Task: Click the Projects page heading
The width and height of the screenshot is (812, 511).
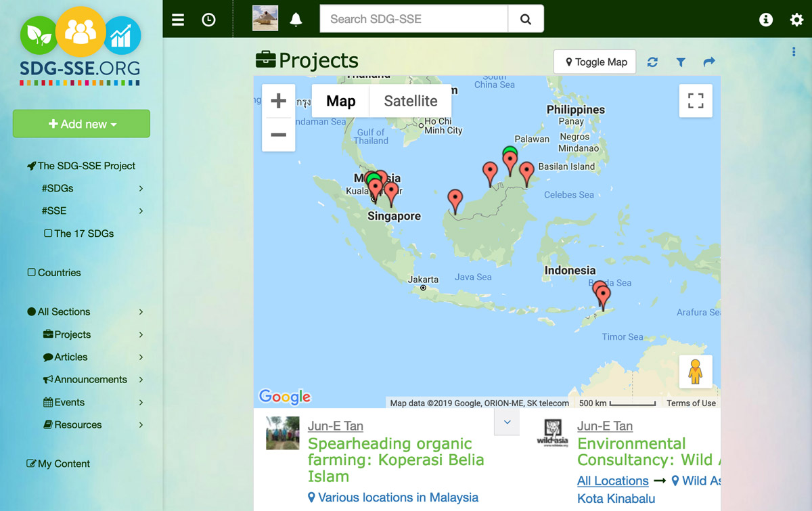Action: [307, 60]
